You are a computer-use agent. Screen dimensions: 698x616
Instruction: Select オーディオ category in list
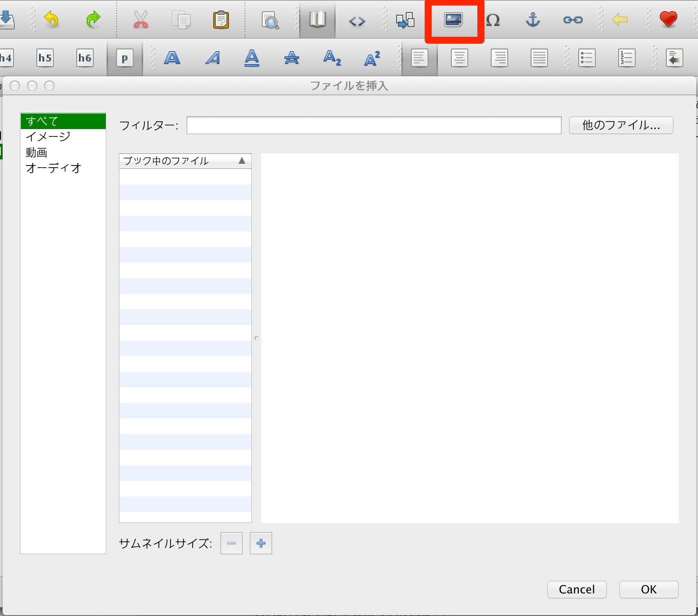[x=54, y=168]
